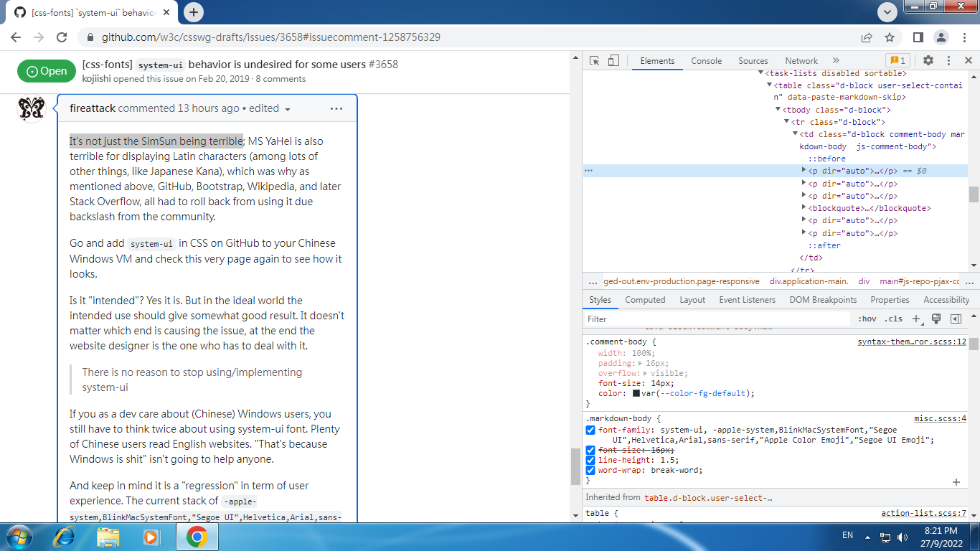Open Windows Explorer from the taskbar
The image size is (980, 551).
108,537
